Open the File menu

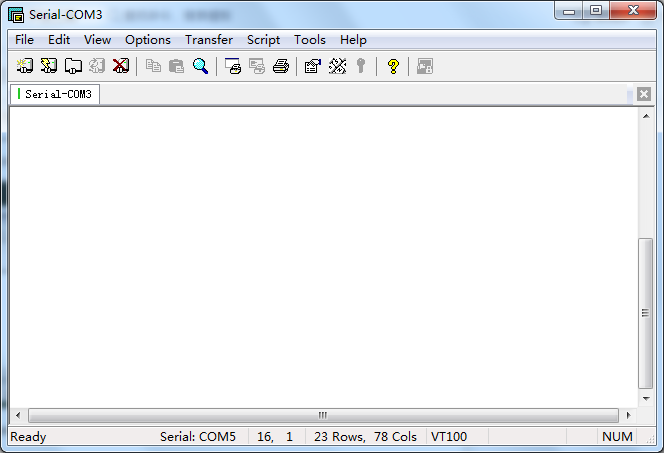(24, 40)
